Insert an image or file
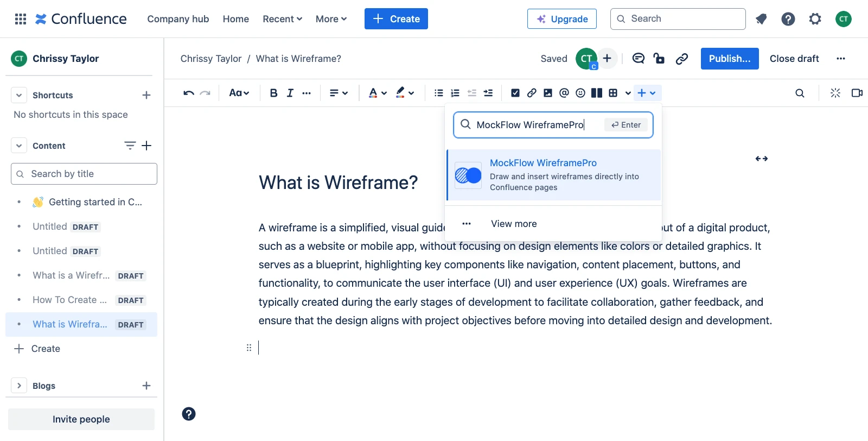This screenshot has width=868, height=441. coord(548,93)
